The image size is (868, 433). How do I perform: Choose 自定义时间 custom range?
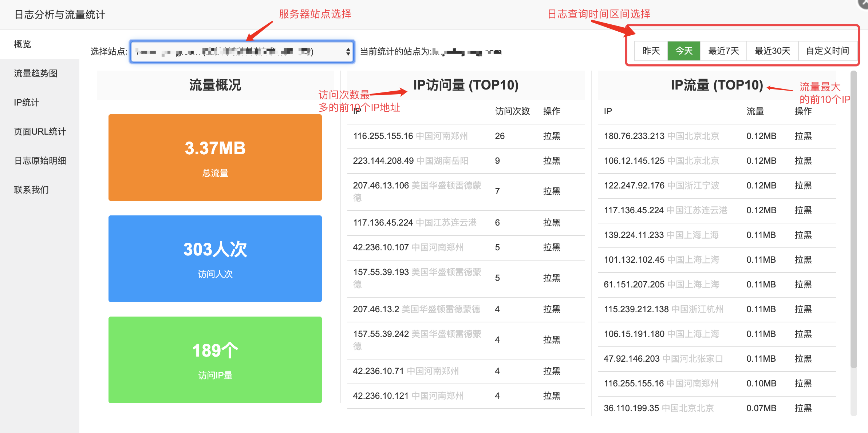827,51
